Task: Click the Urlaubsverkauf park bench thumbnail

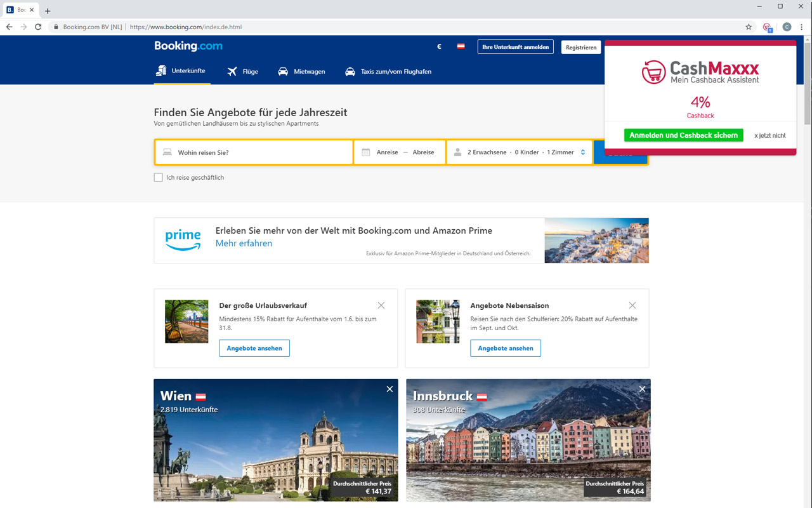Action: pyautogui.click(x=187, y=321)
